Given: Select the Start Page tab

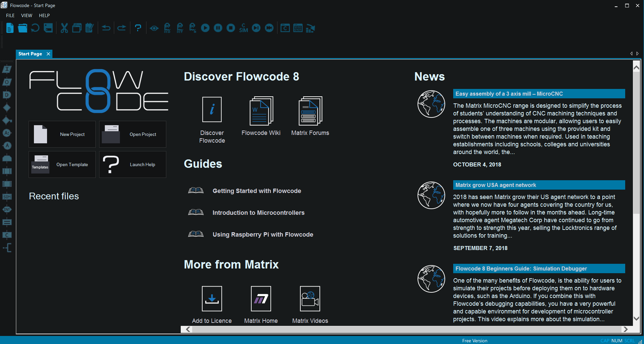Looking at the screenshot, I should coord(30,54).
